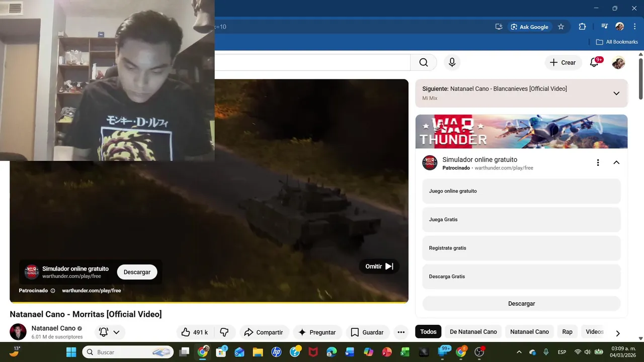Open Excel from taskbar
The height and width of the screenshot is (362, 644).
click(405, 352)
